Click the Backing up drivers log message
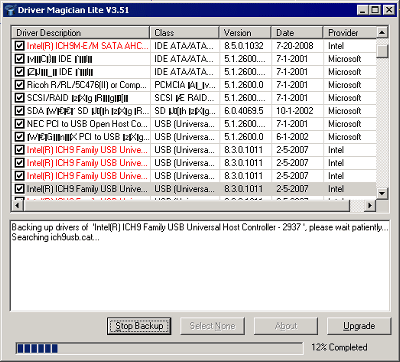Screen dimensions: 400x362 pyautogui.click(x=200, y=227)
